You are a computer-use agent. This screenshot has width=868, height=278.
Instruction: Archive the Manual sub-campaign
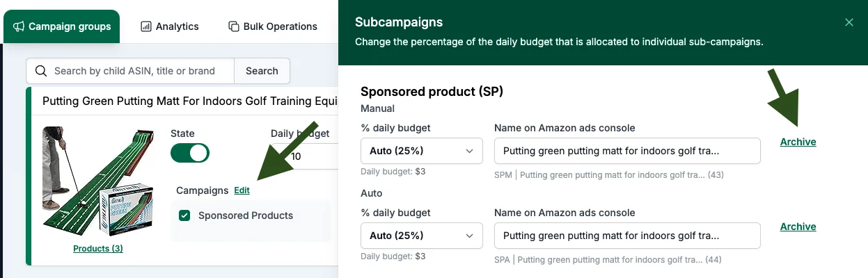click(x=798, y=142)
